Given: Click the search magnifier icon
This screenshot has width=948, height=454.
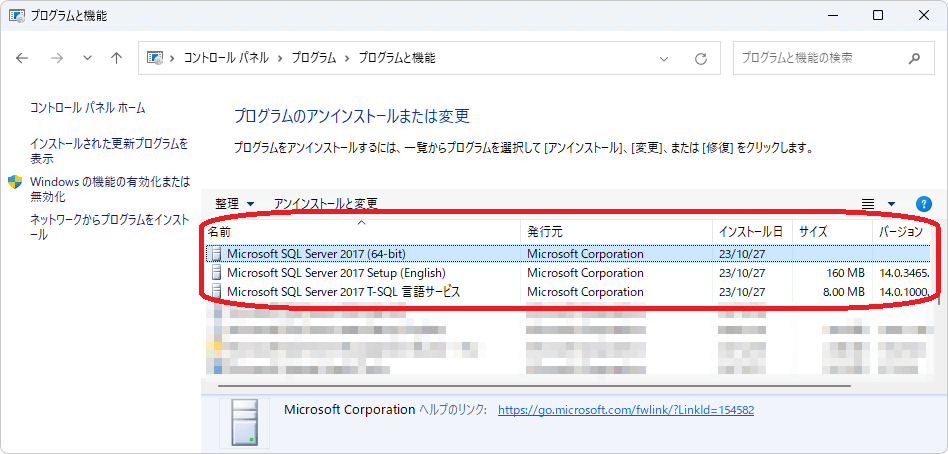Looking at the screenshot, I should tap(915, 58).
